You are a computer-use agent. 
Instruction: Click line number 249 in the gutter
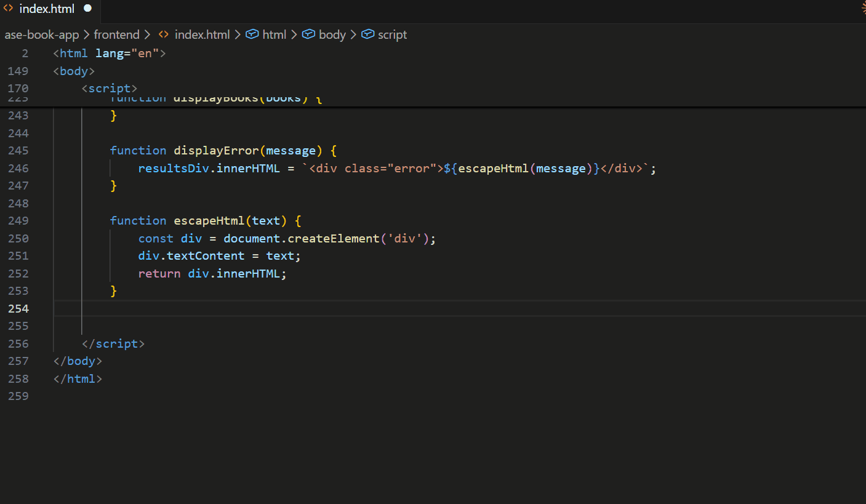pyautogui.click(x=18, y=221)
